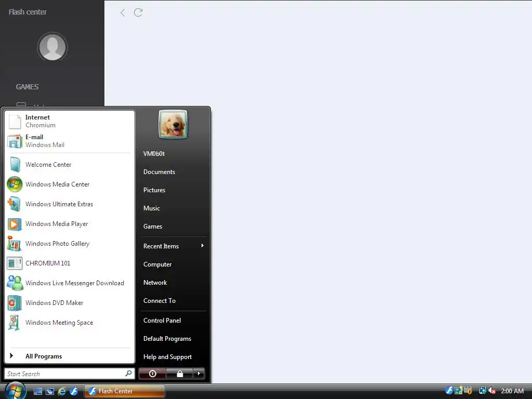Viewport: 532px width, 399px height.
Task: Start Windows DVD Maker
Action: [x=70, y=303]
